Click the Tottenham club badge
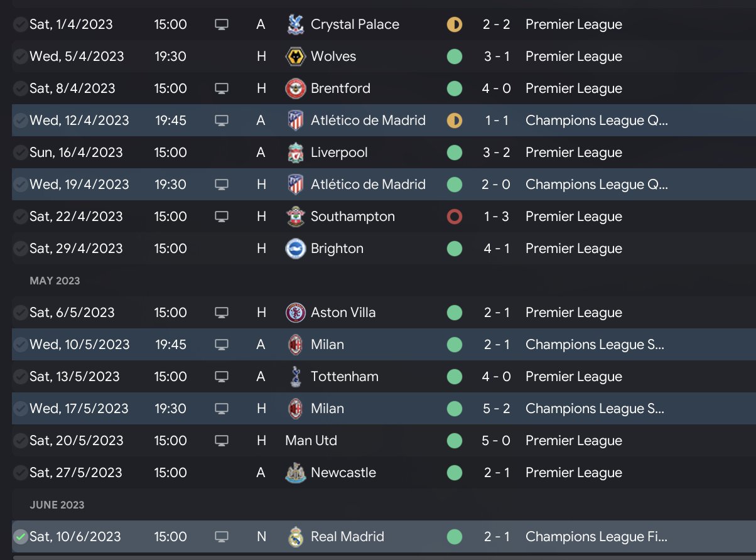Viewport: 756px width, 560px height. coord(295,377)
